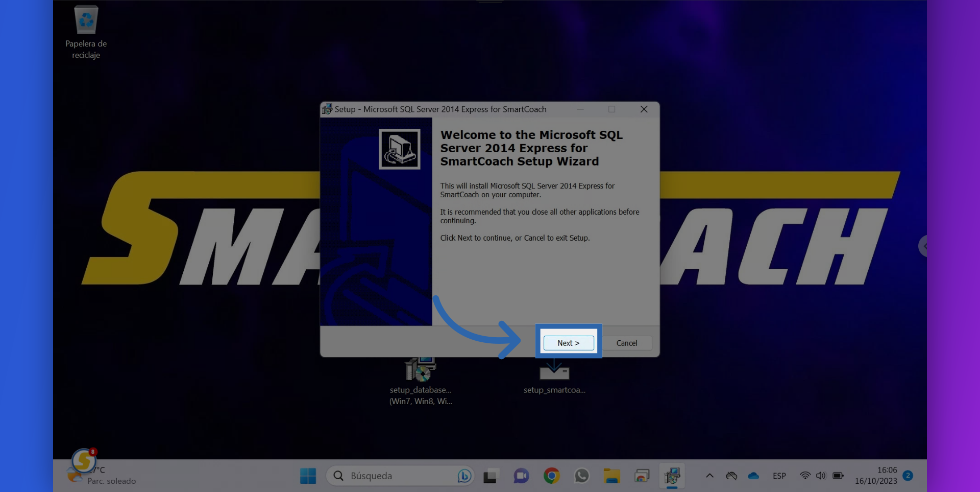Click Next in the SQL Server setup wizard
Screen dimensions: 980x492
568,343
